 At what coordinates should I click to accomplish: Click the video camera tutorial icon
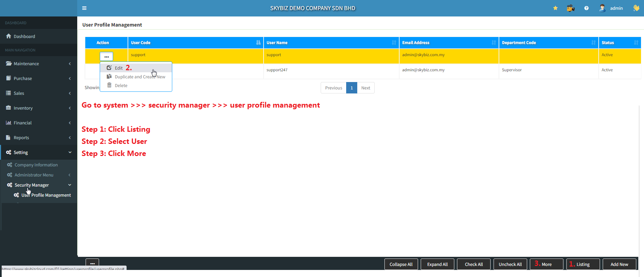click(570, 8)
